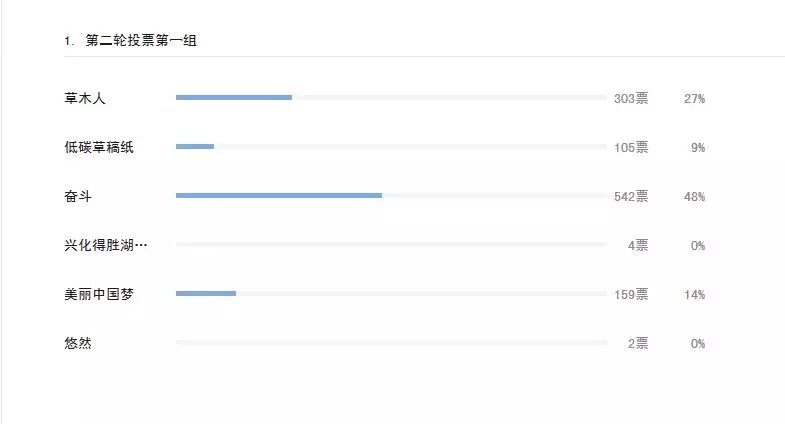The width and height of the screenshot is (785, 424).
Task: Click the 105票 vote count
Action: point(631,148)
